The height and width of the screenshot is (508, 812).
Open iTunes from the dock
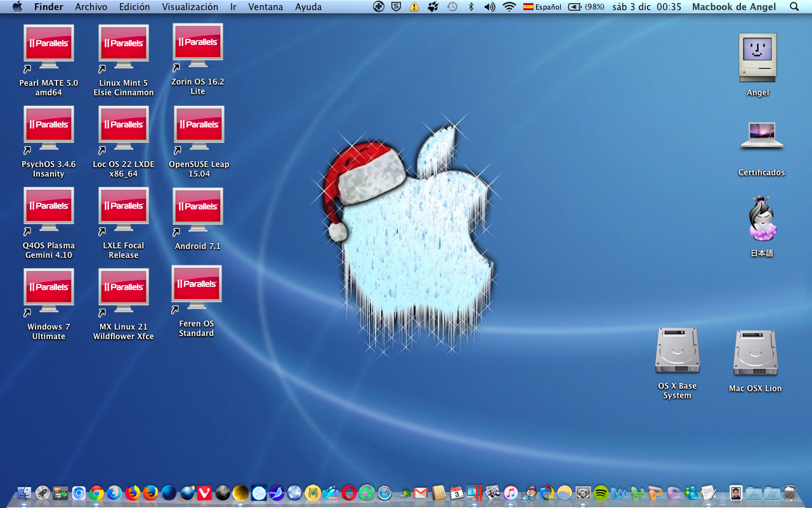point(511,493)
